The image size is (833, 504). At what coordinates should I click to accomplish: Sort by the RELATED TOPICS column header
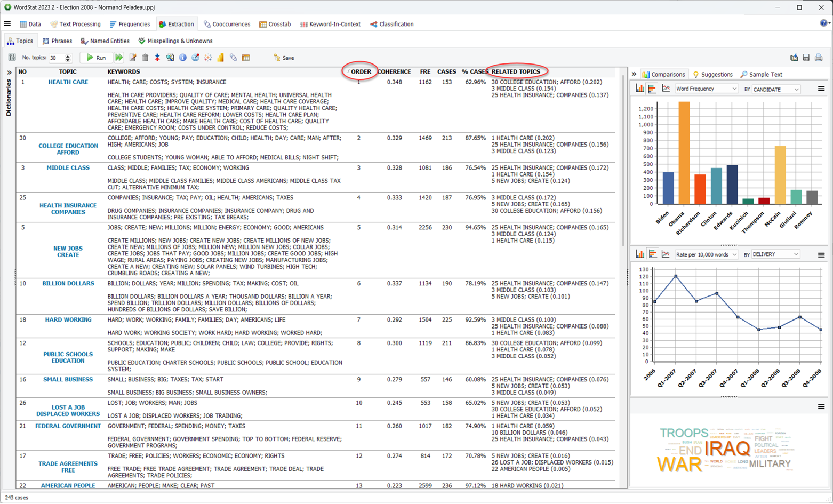[x=516, y=71]
